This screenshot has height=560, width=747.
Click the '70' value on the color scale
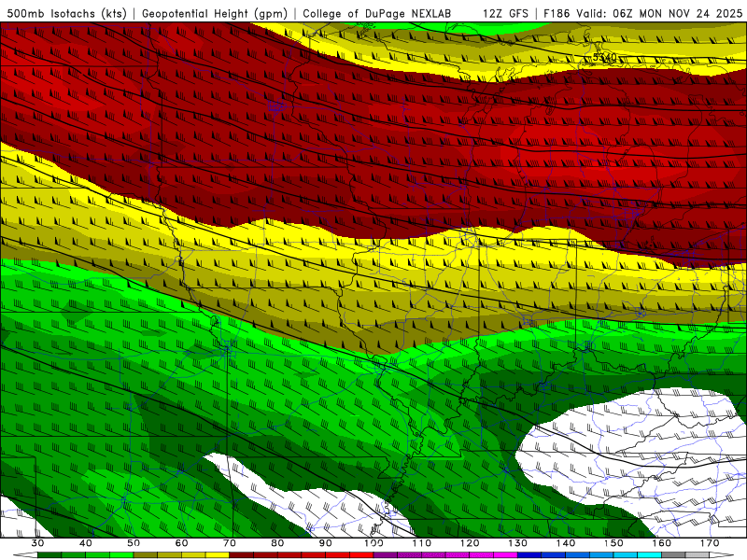230,543
